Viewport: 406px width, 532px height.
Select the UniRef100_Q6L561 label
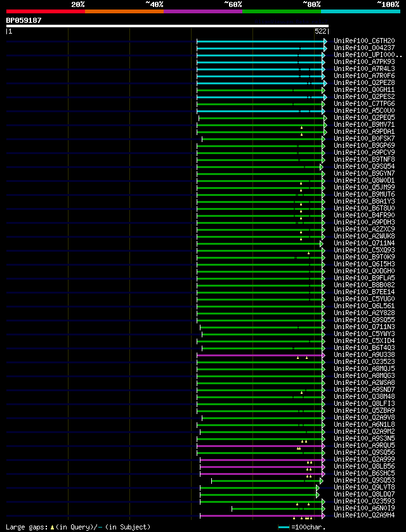(364, 306)
